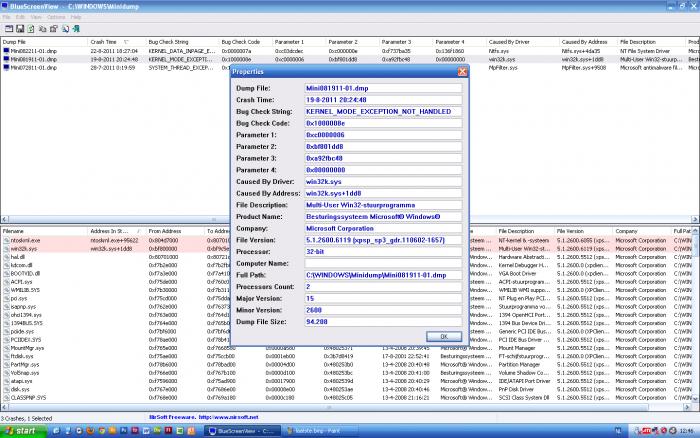
Task: Switch to the BlueScreenView taskbar button
Action: click(243, 431)
